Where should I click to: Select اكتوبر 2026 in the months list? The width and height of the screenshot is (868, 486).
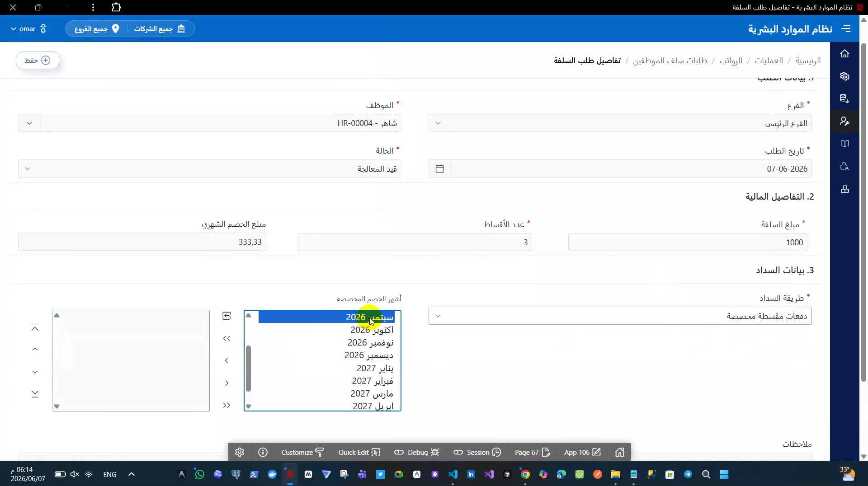click(x=326, y=330)
